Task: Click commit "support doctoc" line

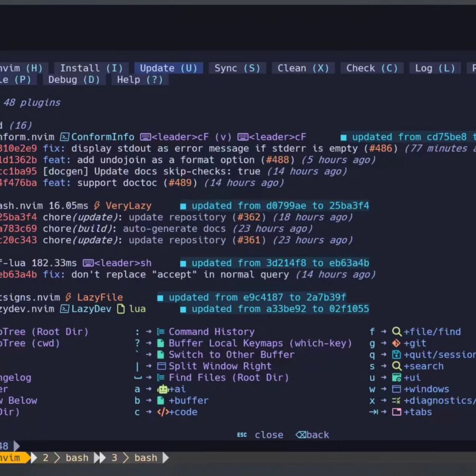Action: tap(142, 183)
